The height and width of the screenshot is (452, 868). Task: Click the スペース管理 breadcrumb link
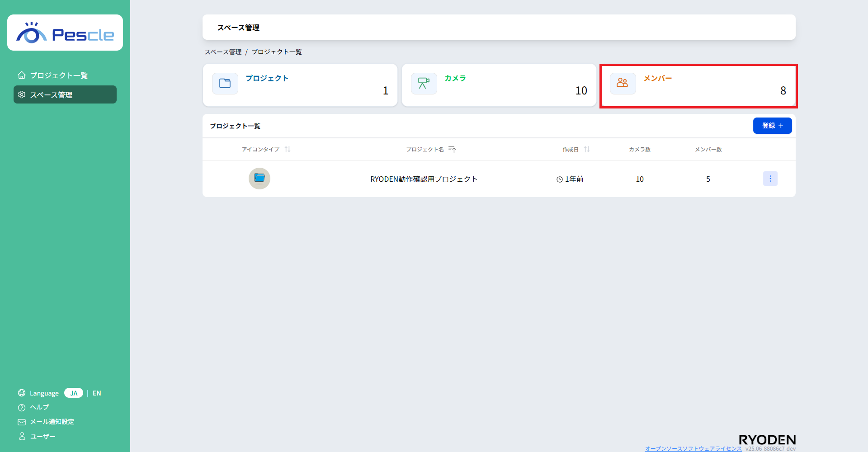coord(223,52)
